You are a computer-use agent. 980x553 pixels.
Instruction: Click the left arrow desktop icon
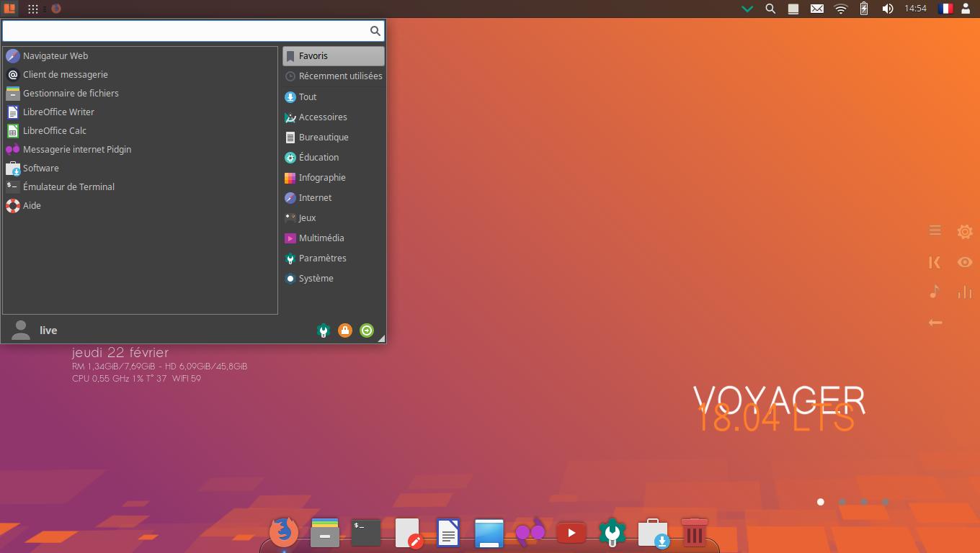pos(935,323)
